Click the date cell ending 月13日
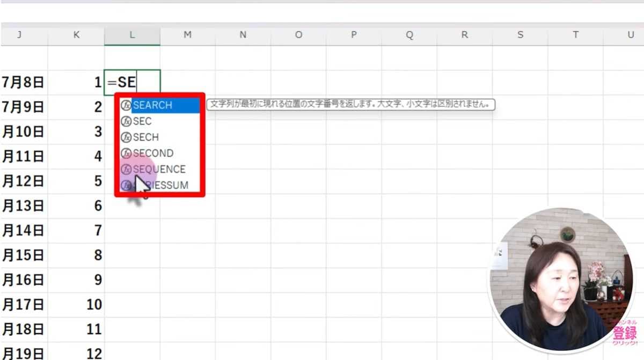This screenshot has width=644, height=360. click(x=24, y=206)
